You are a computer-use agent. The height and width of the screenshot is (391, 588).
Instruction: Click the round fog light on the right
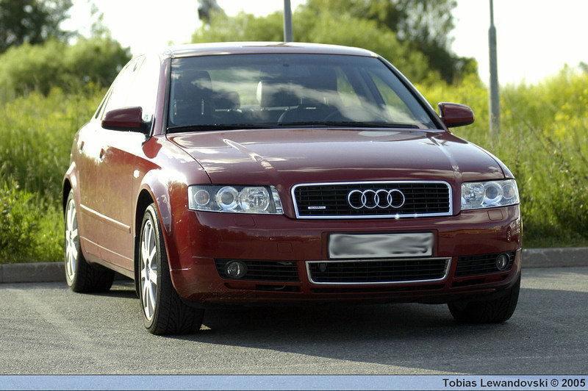click(502, 262)
